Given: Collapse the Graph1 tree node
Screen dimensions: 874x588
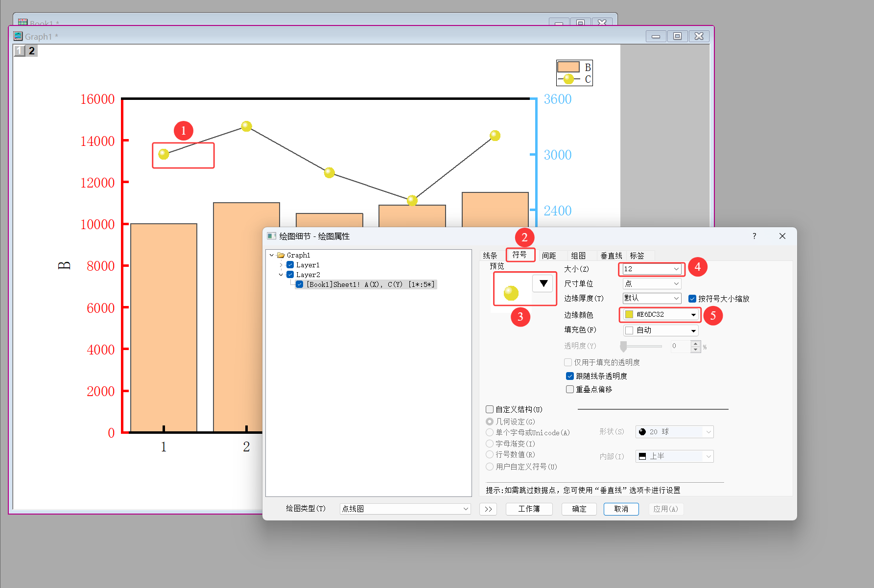Looking at the screenshot, I should [x=272, y=255].
